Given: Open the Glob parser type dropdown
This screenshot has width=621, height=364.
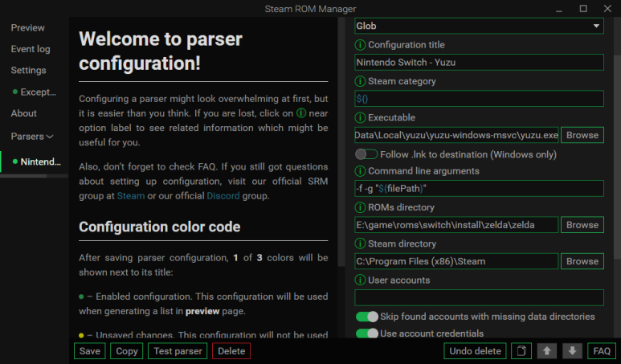Looking at the screenshot, I should click(479, 27).
